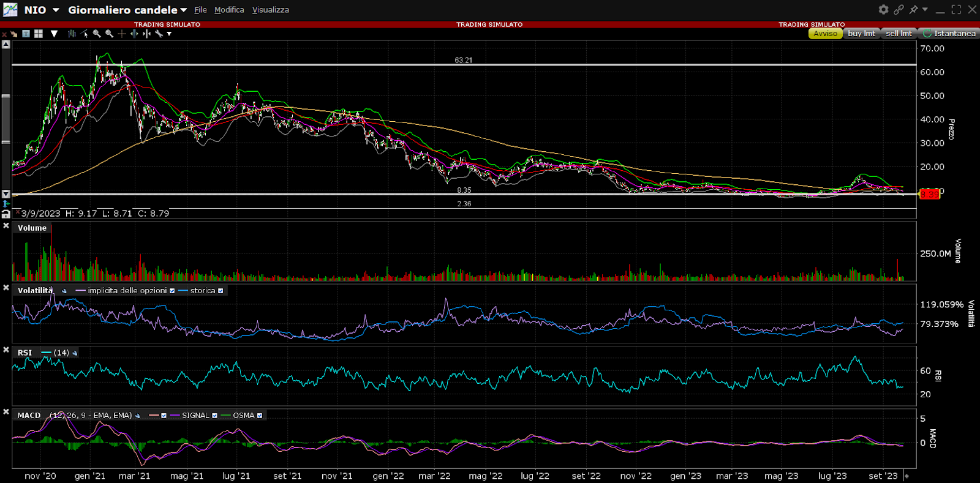980x483 pixels.
Task: Click the bar chart type icon
Action: click(x=72, y=34)
